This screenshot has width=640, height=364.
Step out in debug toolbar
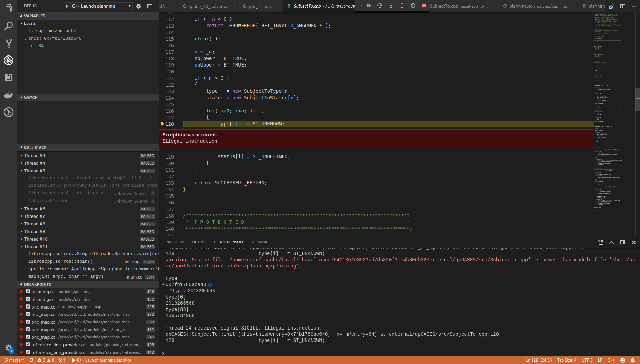coord(402,6)
